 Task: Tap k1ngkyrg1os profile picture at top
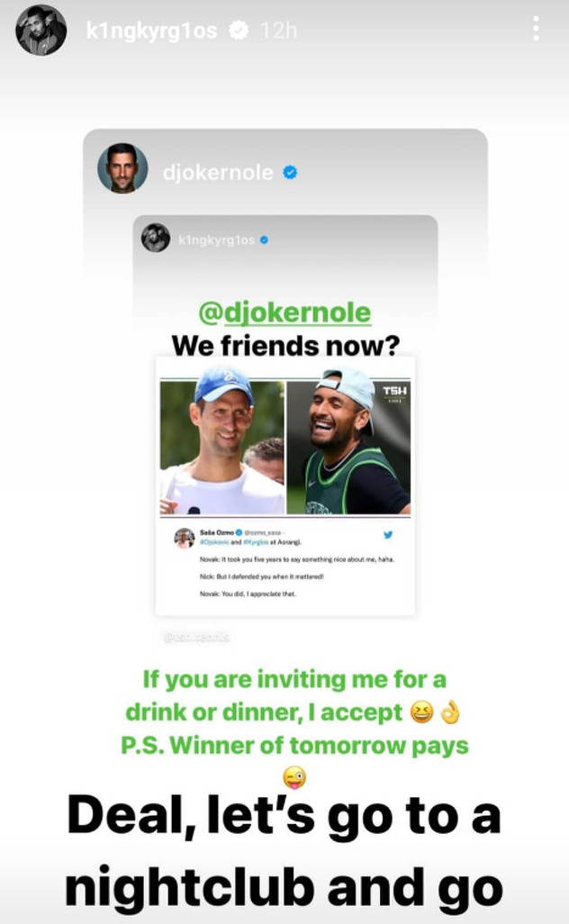tap(41, 30)
